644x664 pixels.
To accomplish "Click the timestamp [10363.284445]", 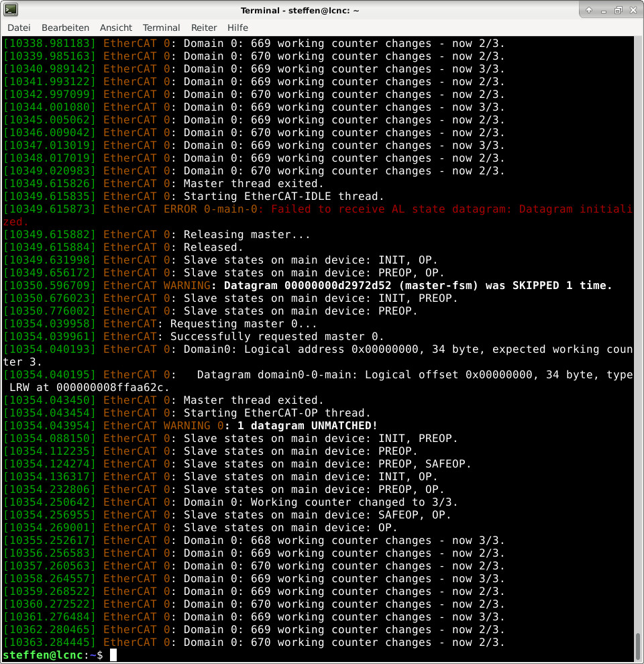I will point(50,643).
